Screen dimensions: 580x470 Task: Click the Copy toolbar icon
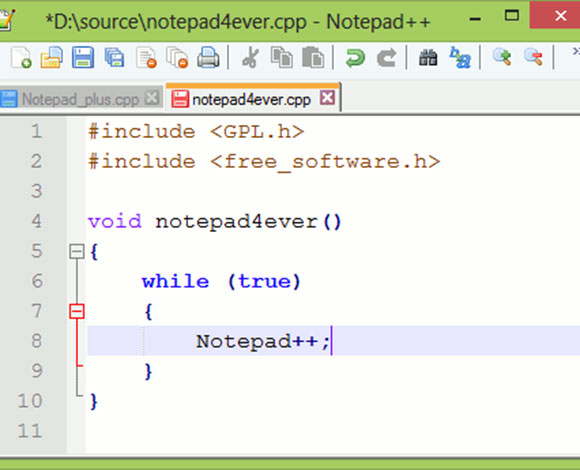(282, 58)
